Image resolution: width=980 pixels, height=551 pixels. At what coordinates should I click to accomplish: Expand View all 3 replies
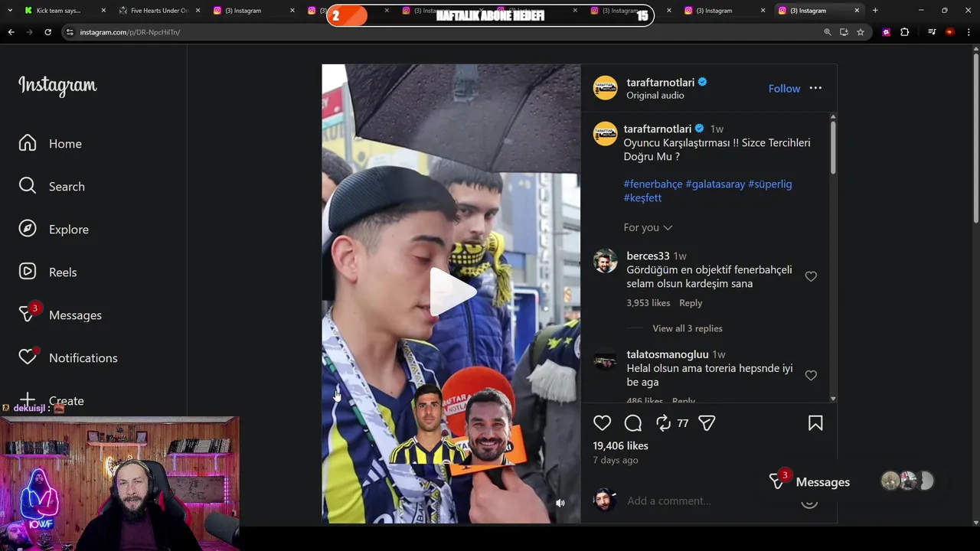click(x=688, y=328)
